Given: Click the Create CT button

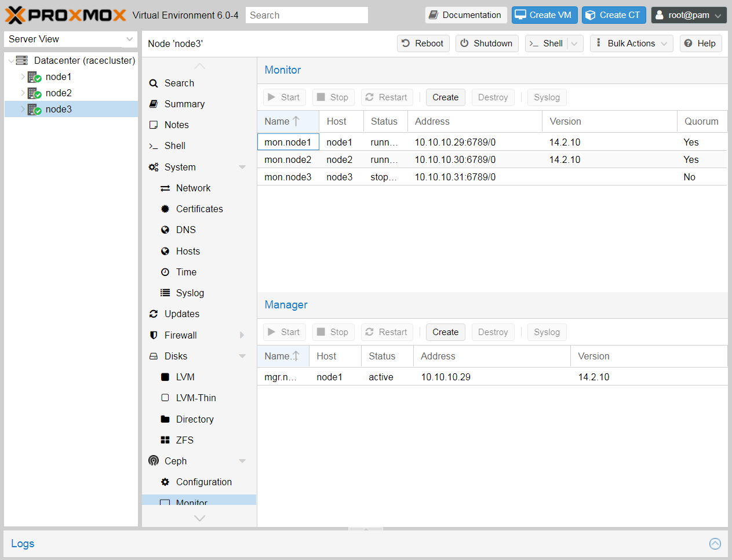Looking at the screenshot, I should pos(614,15).
